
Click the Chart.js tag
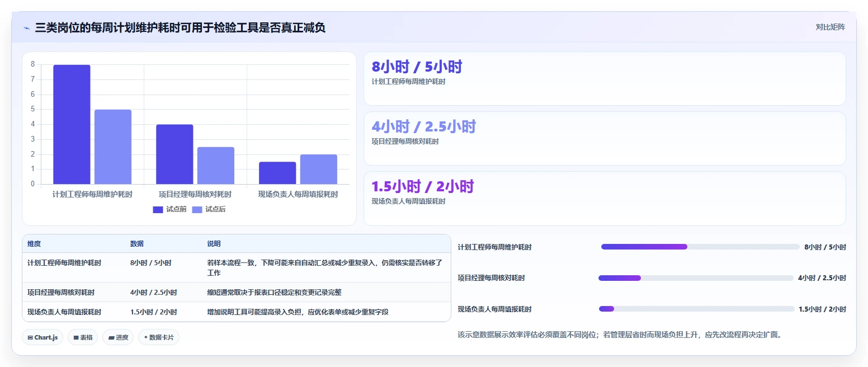(x=43, y=337)
